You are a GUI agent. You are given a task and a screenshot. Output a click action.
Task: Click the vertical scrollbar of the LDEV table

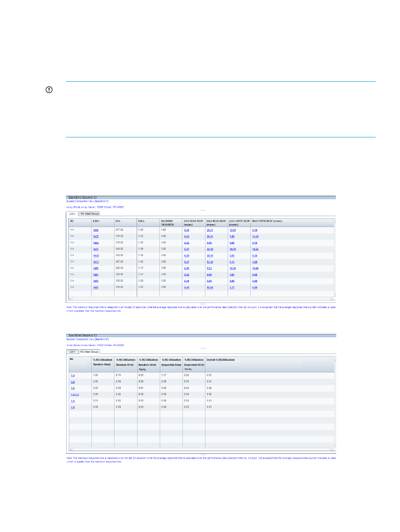click(x=335, y=257)
